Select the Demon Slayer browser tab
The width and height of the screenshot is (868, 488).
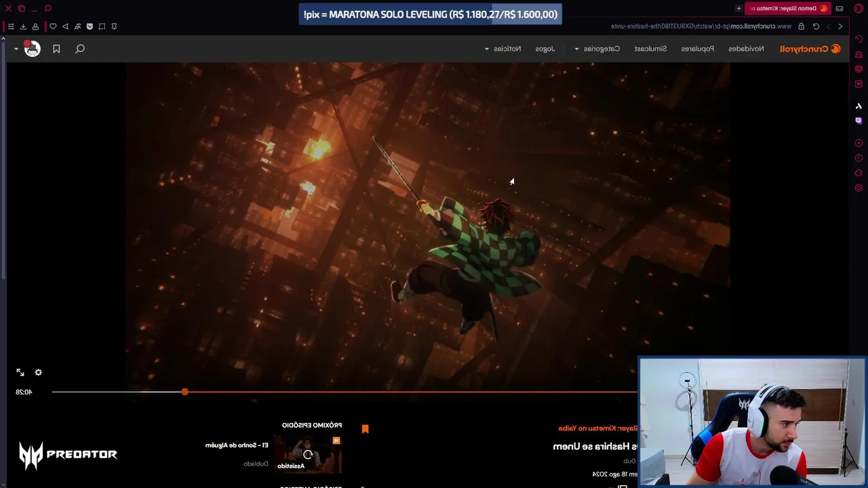pyautogui.click(x=788, y=8)
